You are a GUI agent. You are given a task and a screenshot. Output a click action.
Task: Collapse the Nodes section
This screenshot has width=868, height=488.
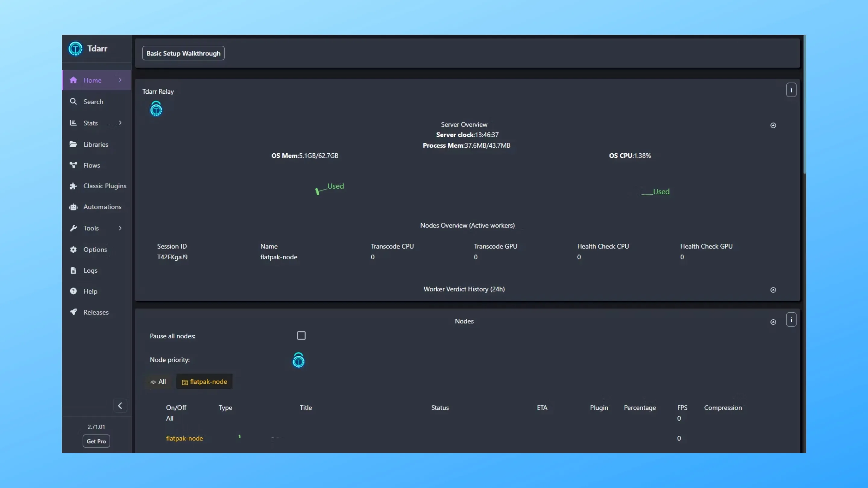click(773, 322)
